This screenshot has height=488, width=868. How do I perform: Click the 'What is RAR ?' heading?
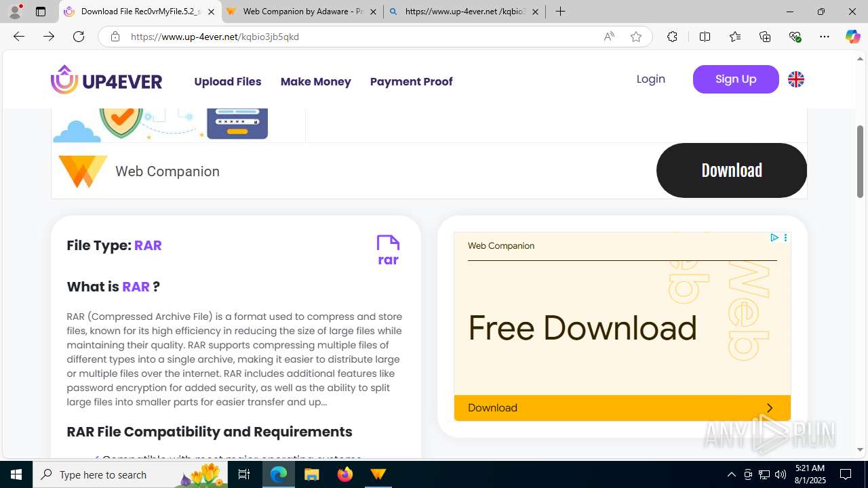113,287
